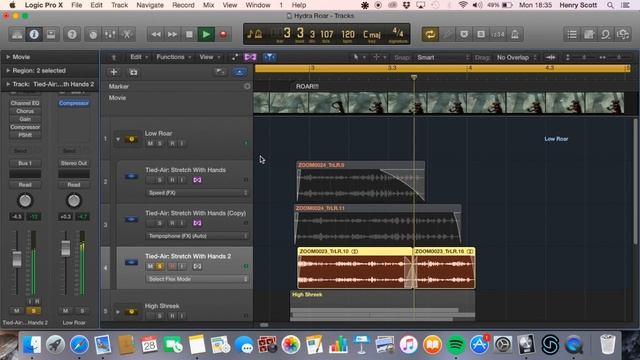Open the Record menu

tap(183, 5)
